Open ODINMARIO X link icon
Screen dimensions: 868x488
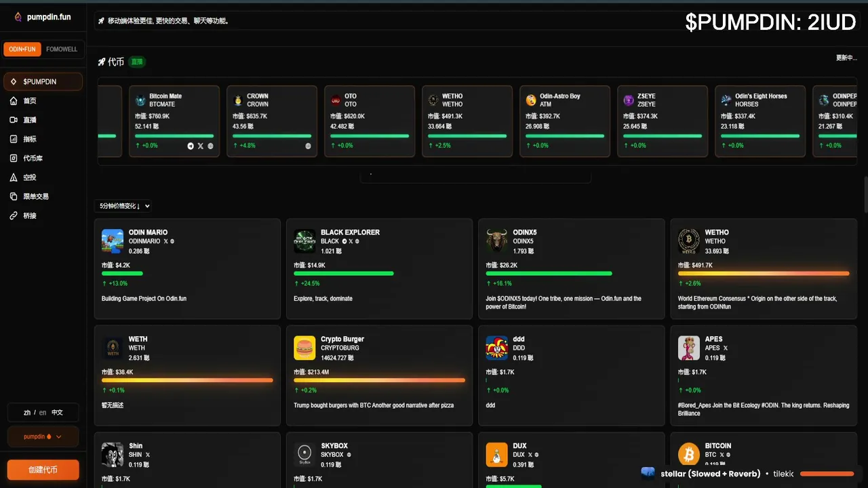[165, 241]
